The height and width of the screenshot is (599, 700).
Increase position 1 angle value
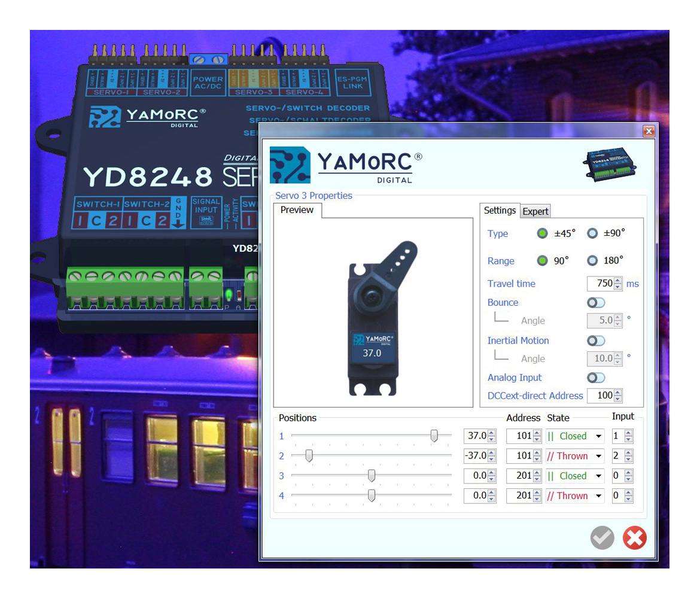pyautogui.click(x=492, y=433)
